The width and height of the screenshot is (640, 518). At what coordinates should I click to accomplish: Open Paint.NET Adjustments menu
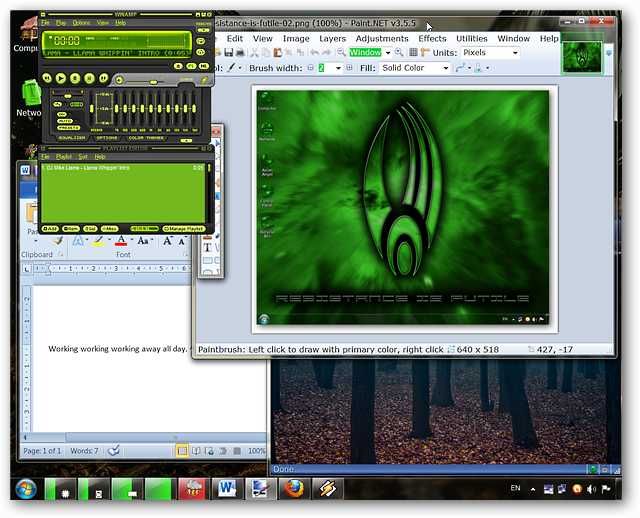(382, 38)
